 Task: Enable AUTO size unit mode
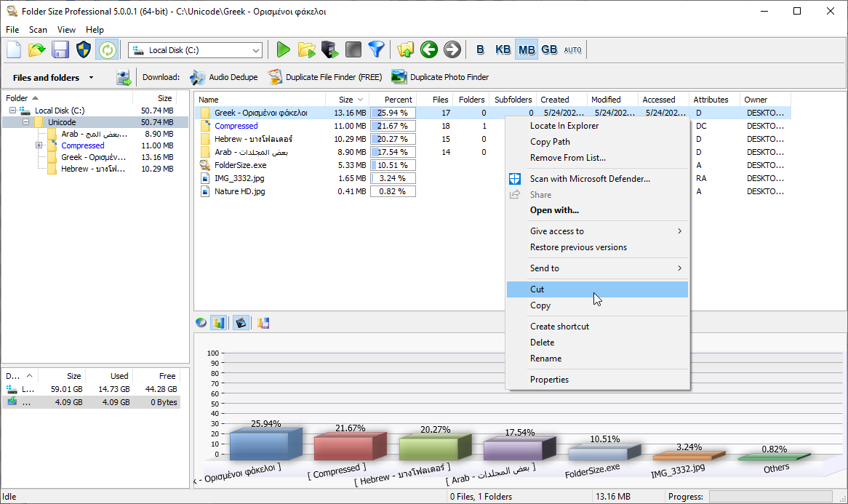click(x=572, y=49)
